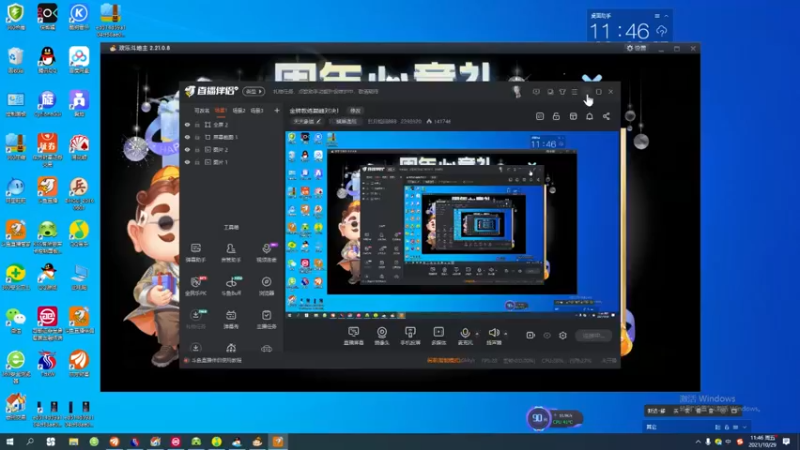Switch to the 场景1 tab
Image resolution: width=800 pixels, height=450 pixels.
pyautogui.click(x=220, y=111)
